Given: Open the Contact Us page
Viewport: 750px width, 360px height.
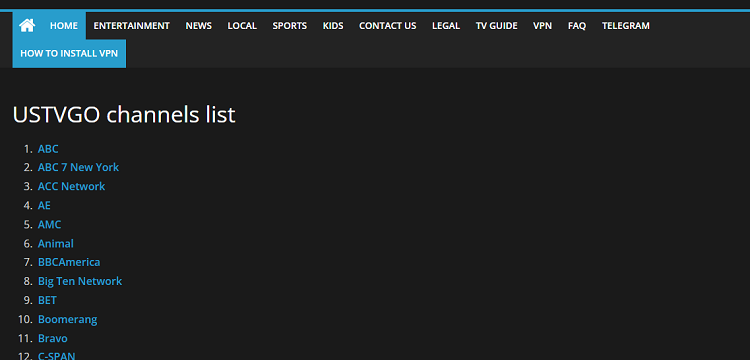Looking at the screenshot, I should (387, 26).
